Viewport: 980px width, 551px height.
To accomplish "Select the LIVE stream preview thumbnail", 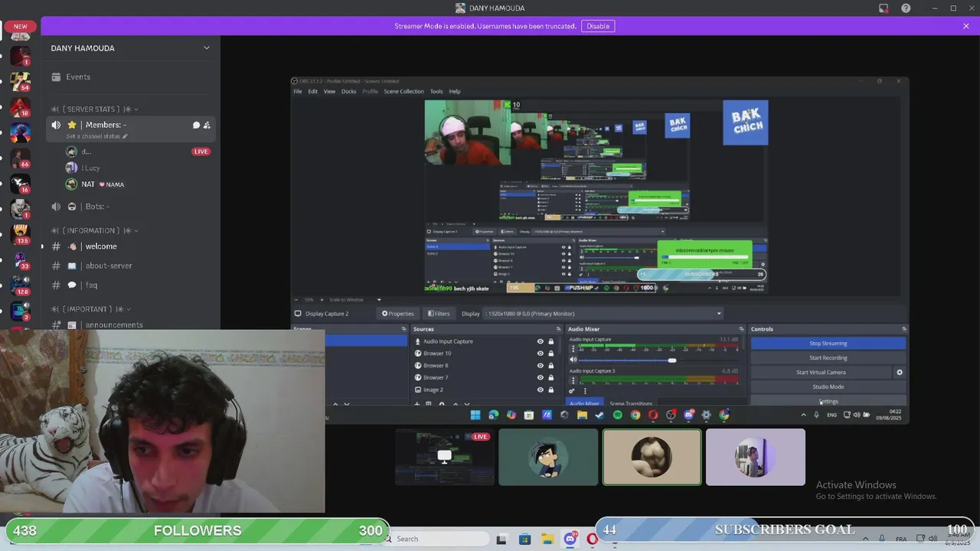I will point(444,457).
